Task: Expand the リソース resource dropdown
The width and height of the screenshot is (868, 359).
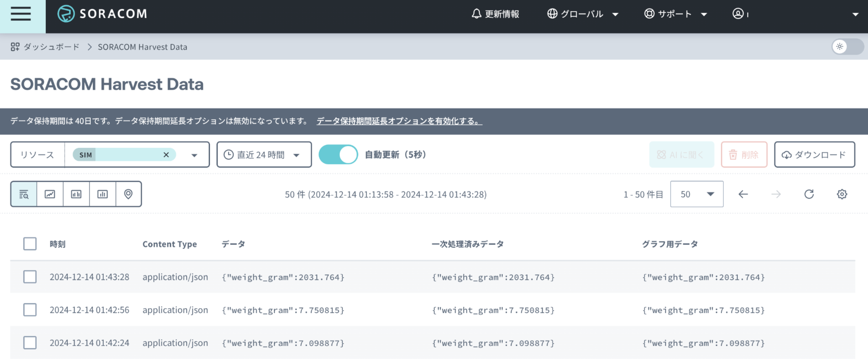Action: 195,155
